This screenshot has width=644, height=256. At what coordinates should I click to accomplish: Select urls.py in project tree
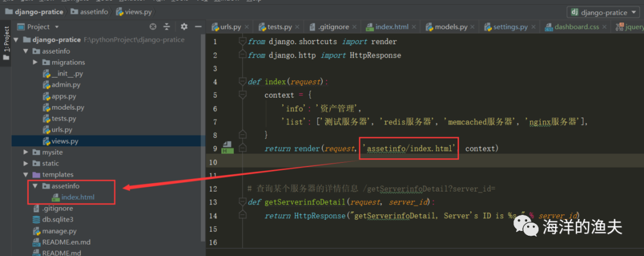tap(57, 130)
